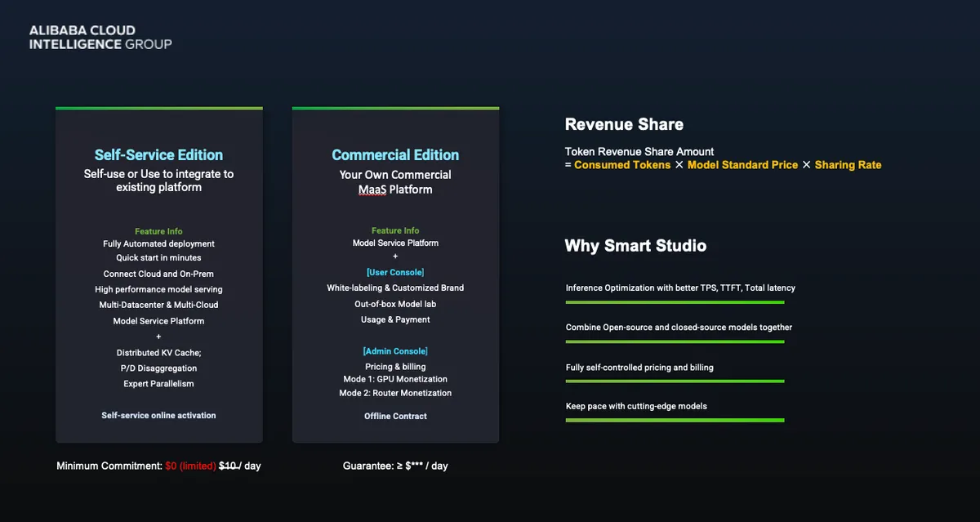Click the Guarantee price text below Commercial card
Screen dimensions: 980x522
coord(395,466)
